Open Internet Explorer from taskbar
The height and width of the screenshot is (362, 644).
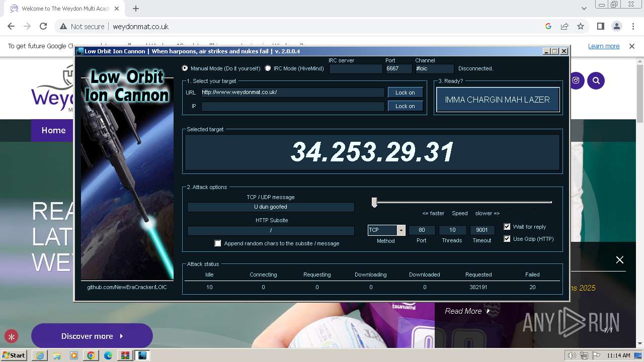click(x=40, y=355)
